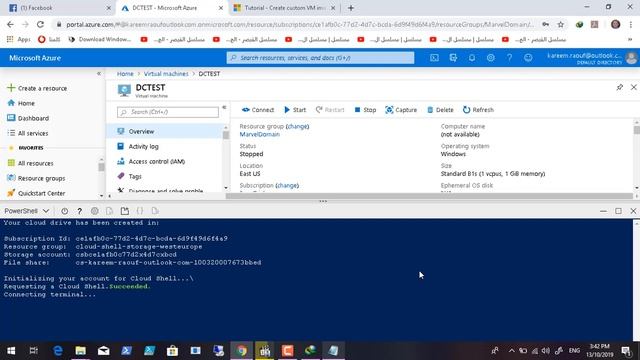Open Quickstart Center in sidebar

pyautogui.click(x=36, y=193)
